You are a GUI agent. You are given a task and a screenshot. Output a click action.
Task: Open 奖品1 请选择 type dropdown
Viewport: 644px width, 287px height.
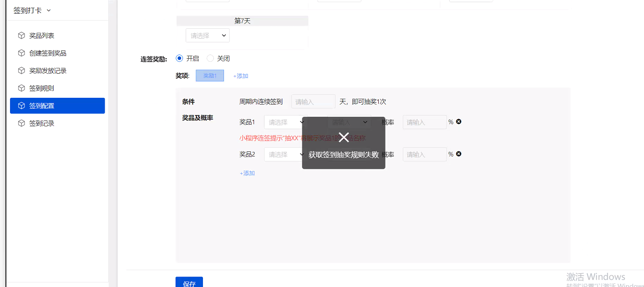285,122
